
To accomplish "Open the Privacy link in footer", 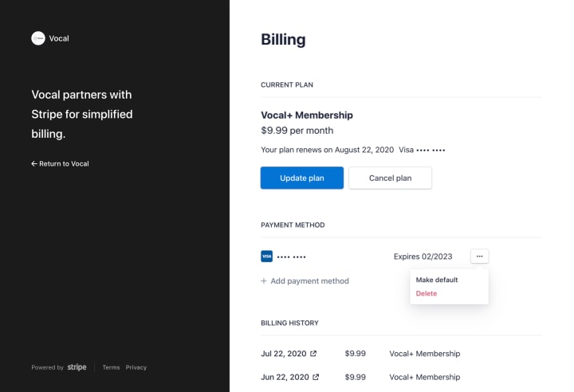I will [x=136, y=367].
